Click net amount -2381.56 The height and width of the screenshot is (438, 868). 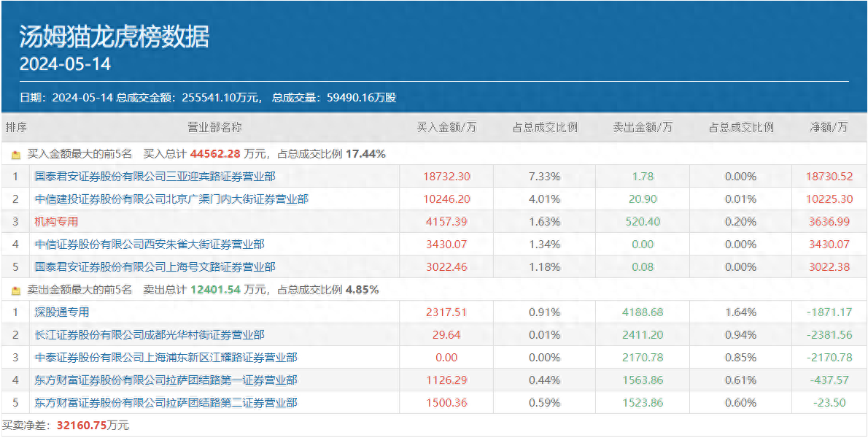[x=829, y=334]
